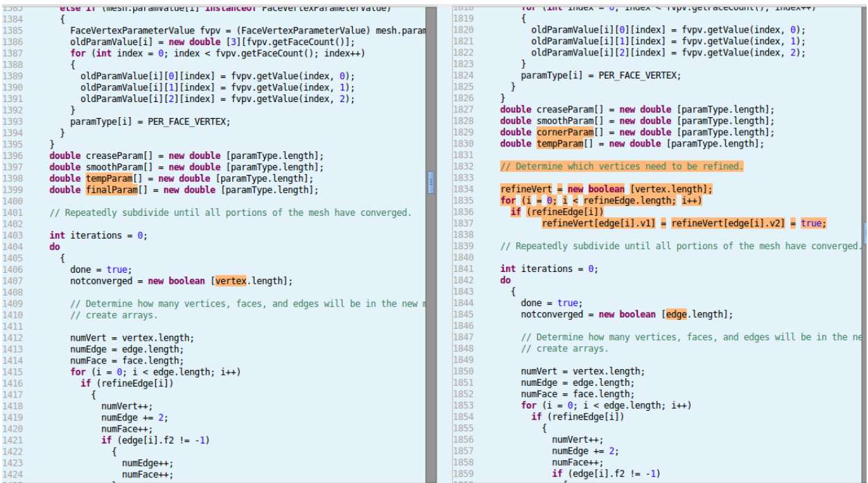Click highlighted "cornerParam" on line 1829

click(565, 133)
